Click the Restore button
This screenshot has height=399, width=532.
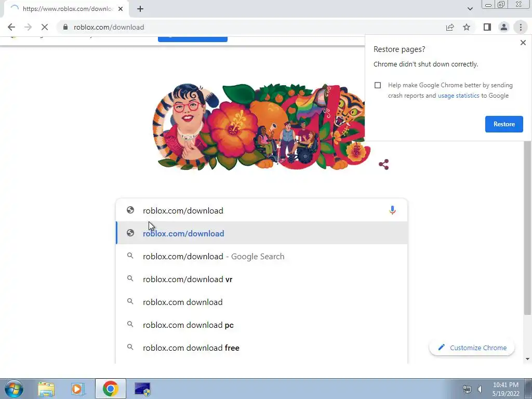click(x=504, y=124)
